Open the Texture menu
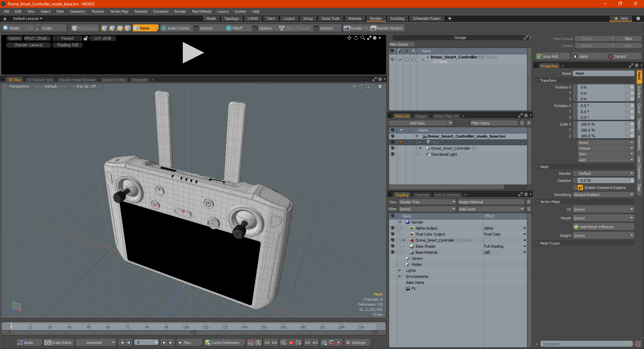 [x=98, y=11]
